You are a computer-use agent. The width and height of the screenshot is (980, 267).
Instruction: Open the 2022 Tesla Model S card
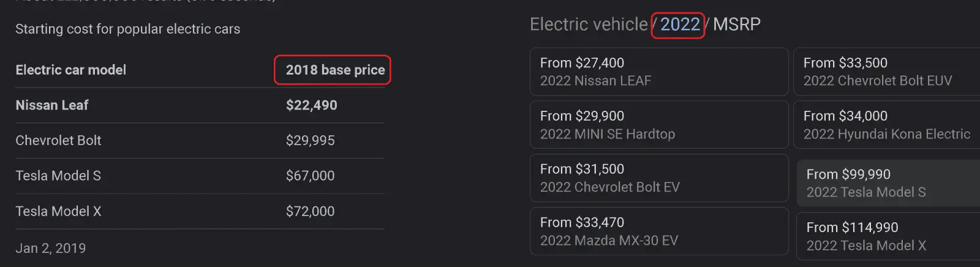(x=888, y=183)
